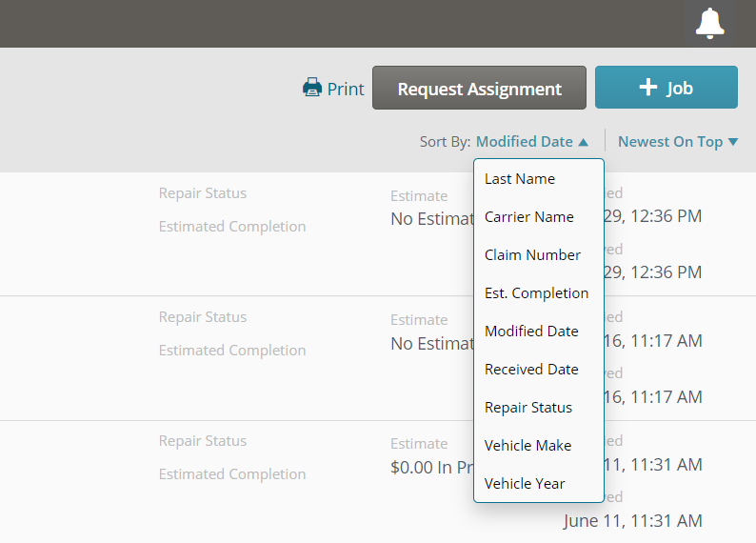Click the Print link label

point(346,90)
